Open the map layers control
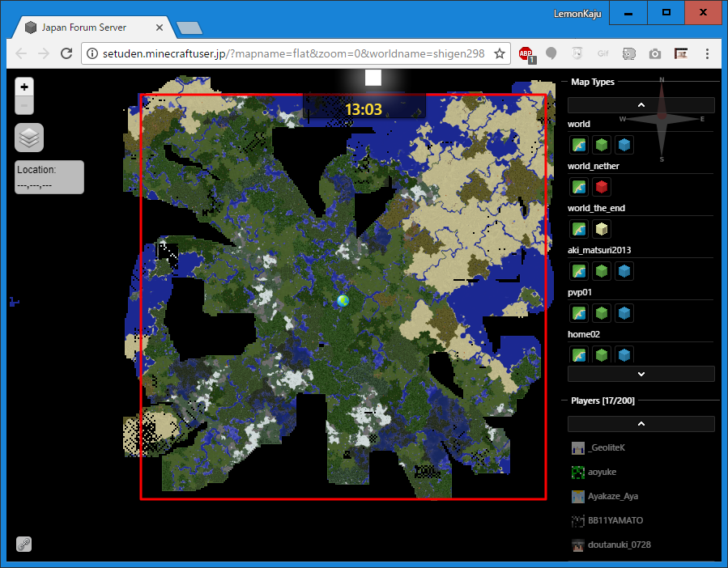Image resolution: width=728 pixels, height=568 pixels. pos(29,138)
